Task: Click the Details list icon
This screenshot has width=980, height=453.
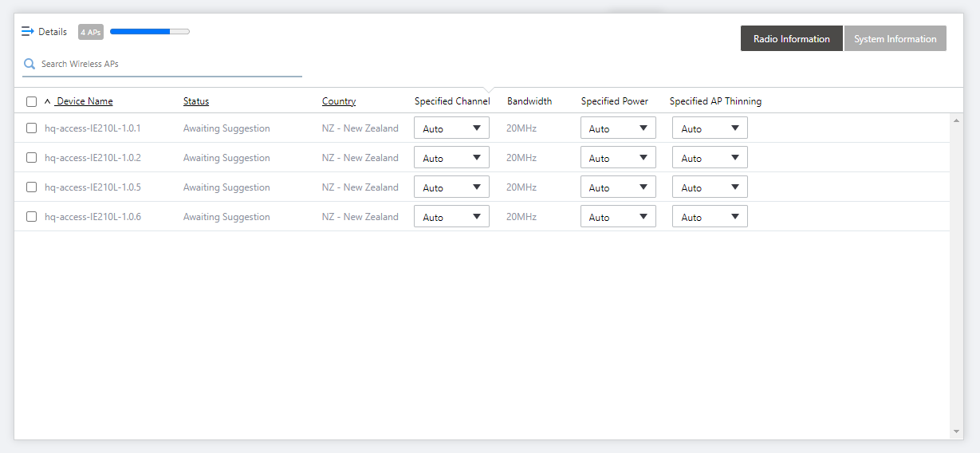Action: coord(27,32)
